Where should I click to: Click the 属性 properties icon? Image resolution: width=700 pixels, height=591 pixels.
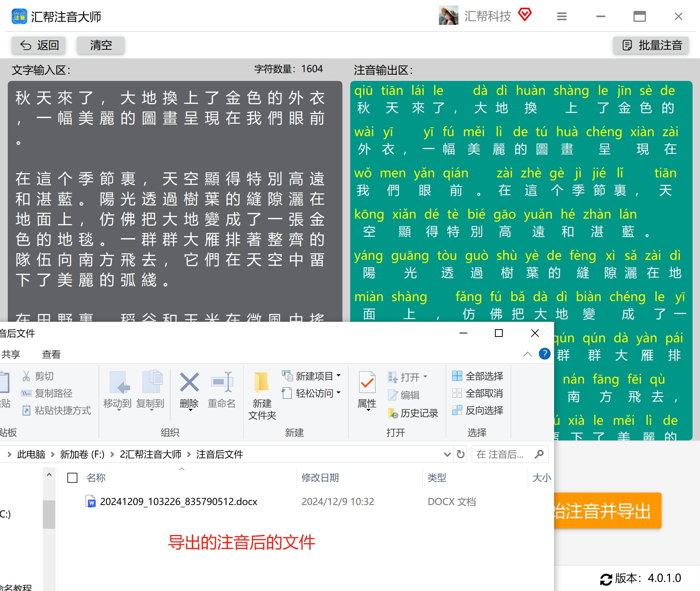(367, 383)
